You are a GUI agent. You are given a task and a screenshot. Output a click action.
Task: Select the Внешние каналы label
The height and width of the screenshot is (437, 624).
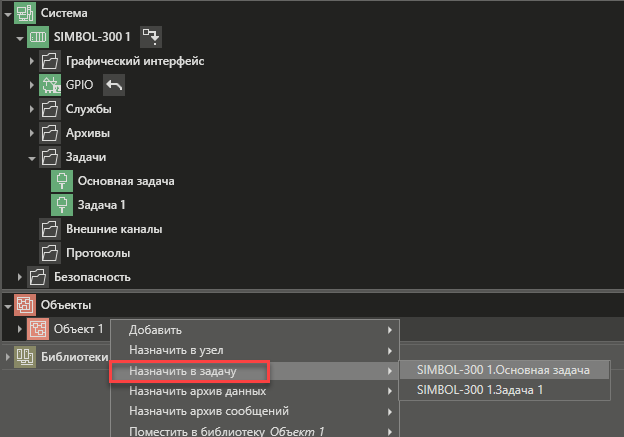(114, 229)
